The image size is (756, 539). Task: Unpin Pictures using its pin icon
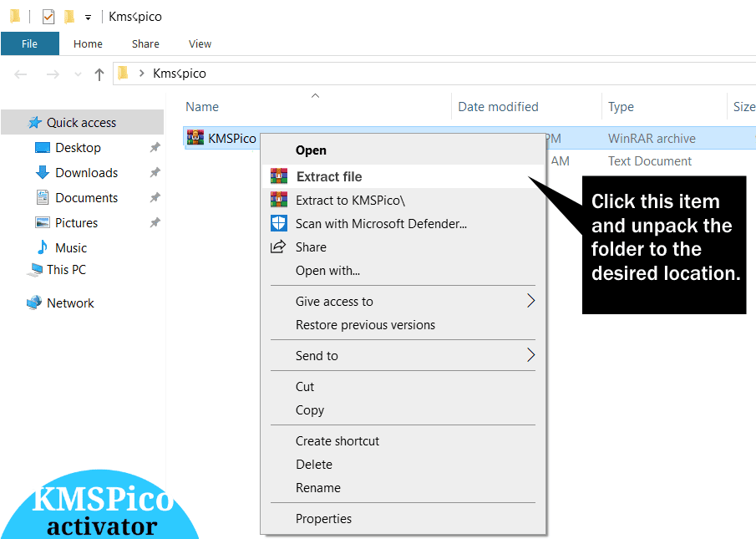(155, 223)
